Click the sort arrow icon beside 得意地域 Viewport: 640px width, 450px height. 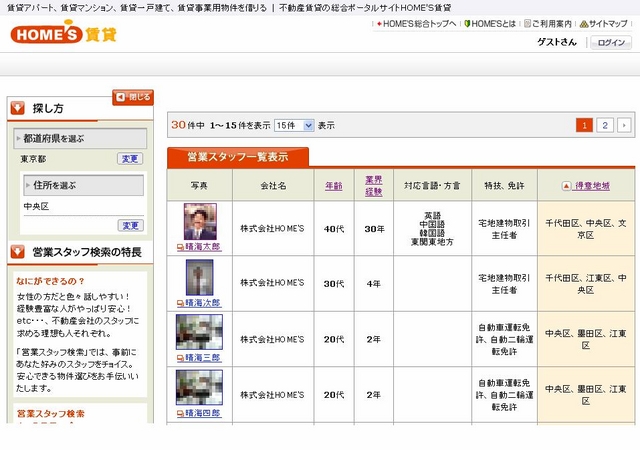(565, 186)
